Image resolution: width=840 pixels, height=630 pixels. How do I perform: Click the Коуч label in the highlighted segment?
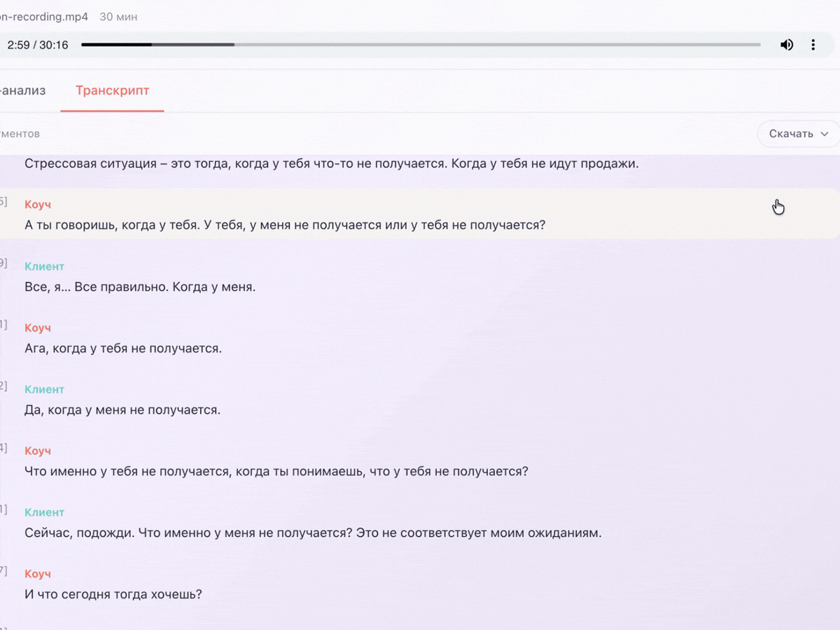pyautogui.click(x=38, y=204)
